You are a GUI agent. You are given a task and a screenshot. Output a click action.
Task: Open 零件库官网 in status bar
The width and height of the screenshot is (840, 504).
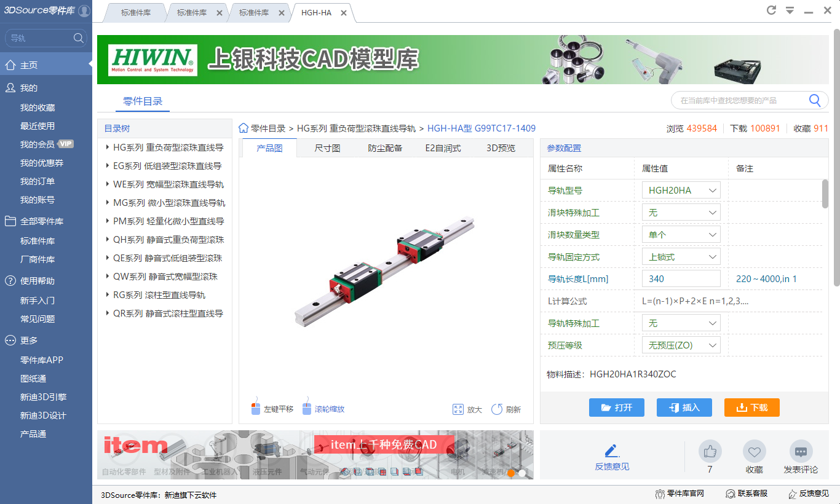pos(680,494)
